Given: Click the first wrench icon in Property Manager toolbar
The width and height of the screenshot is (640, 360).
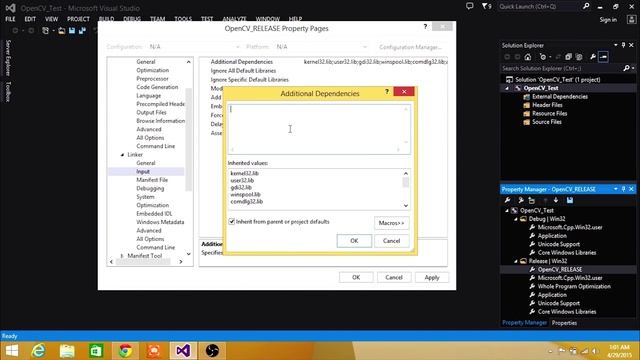Looking at the screenshot, I should tap(507, 200).
